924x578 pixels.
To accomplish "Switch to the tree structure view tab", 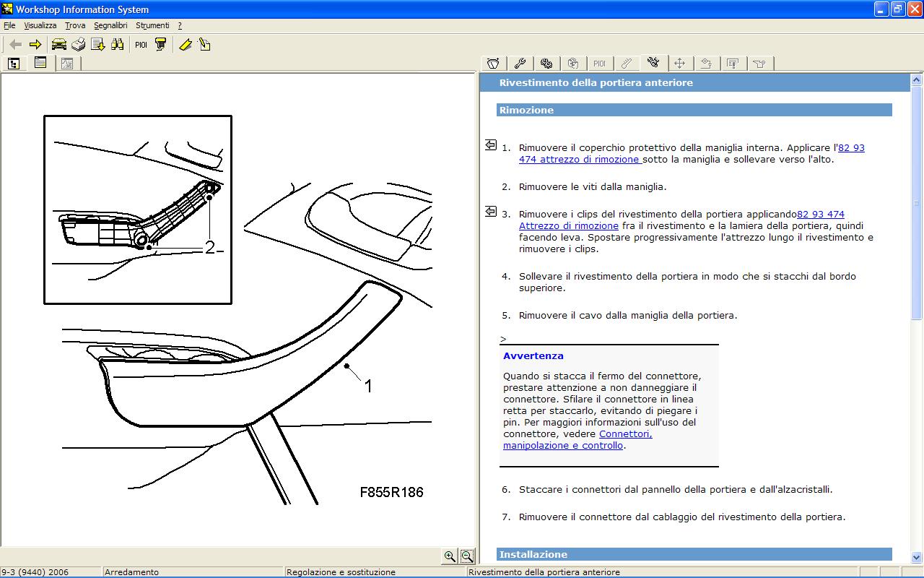I will [14, 64].
